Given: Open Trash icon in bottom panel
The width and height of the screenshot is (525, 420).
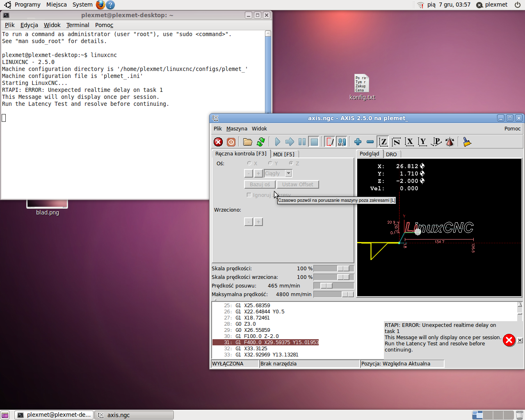Looking at the screenshot, I should coord(519,415).
